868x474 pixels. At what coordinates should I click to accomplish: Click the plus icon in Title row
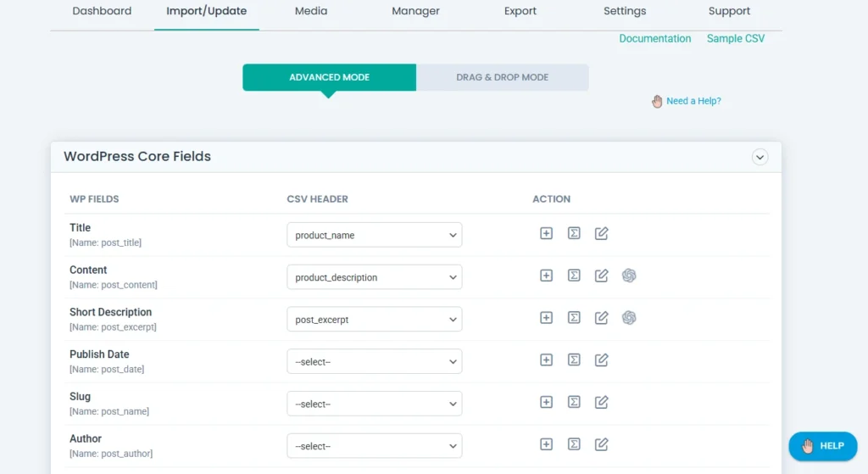pyautogui.click(x=546, y=233)
